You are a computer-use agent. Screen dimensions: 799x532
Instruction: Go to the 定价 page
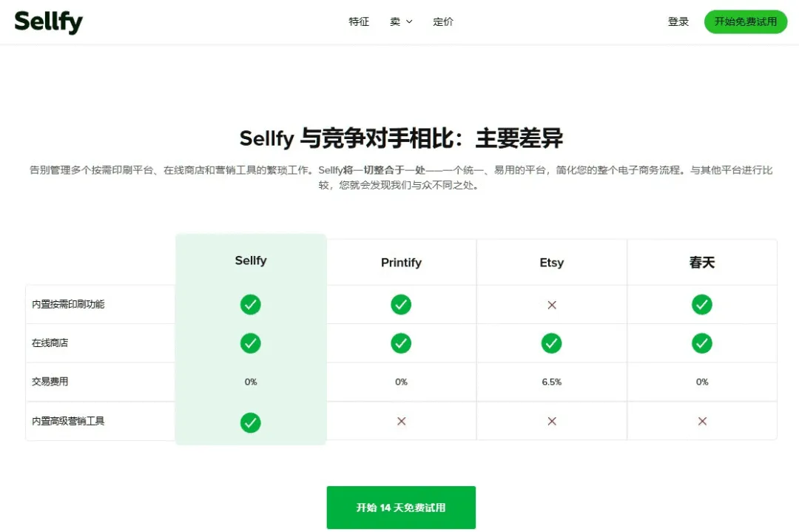pos(443,22)
